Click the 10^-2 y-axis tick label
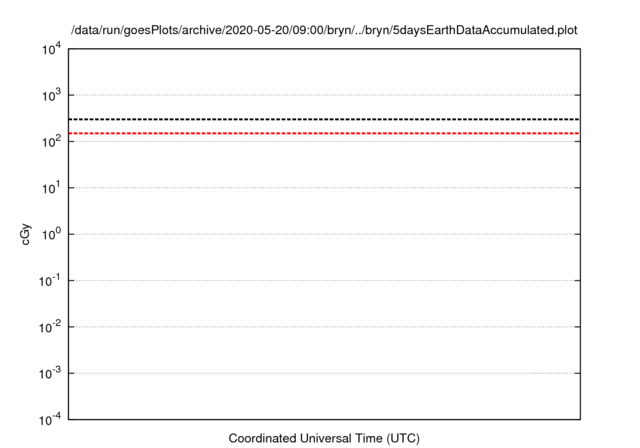The height and width of the screenshot is (448, 640). click(50, 327)
